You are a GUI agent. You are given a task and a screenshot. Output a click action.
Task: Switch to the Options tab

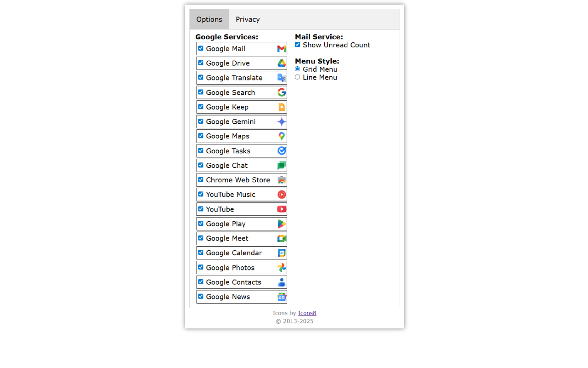point(209,19)
